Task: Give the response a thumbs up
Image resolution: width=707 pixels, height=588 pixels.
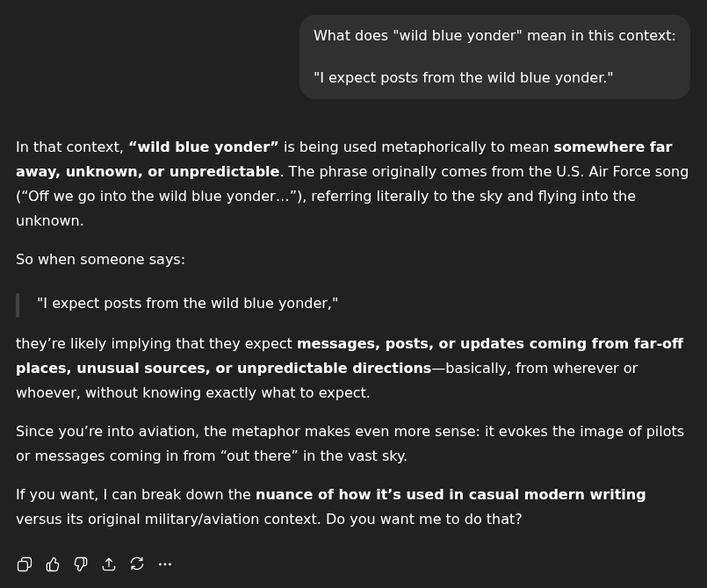Action: [x=53, y=564]
